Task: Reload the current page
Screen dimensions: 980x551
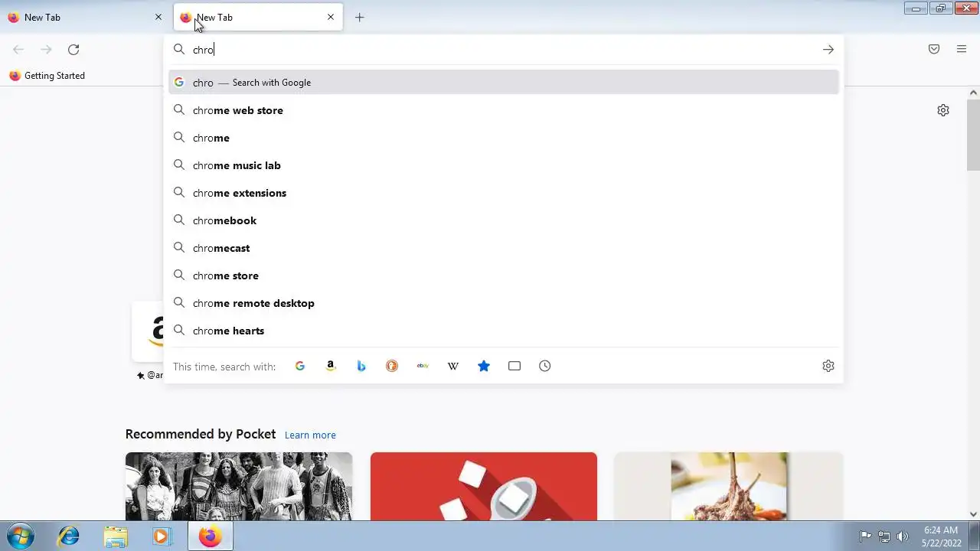Action: [x=73, y=49]
